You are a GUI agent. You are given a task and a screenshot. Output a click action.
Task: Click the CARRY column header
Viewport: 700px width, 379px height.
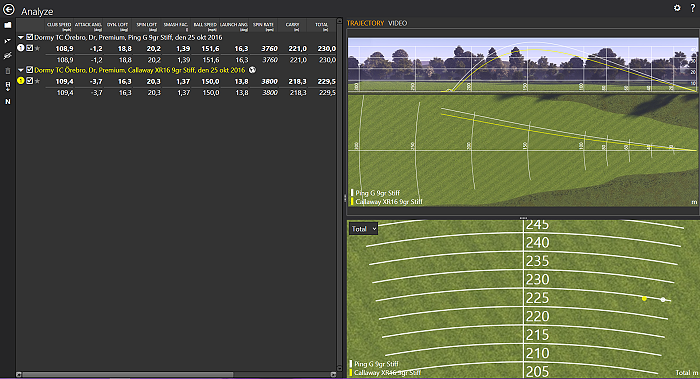(x=292, y=26)
